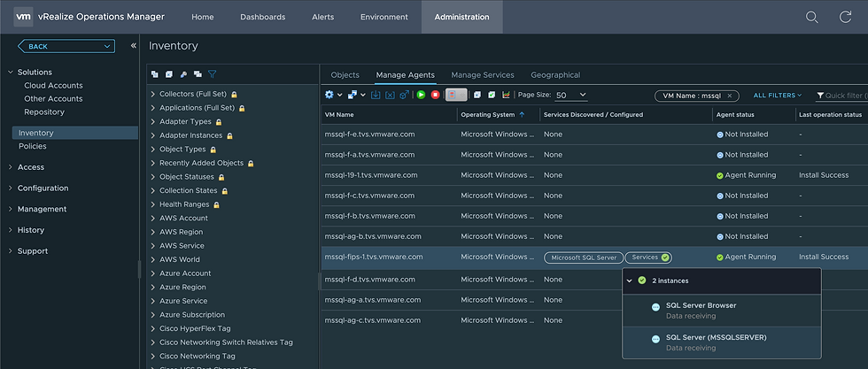Expand Azure Subscription tree node
Screen dimensions: 868x369
[153, 315]
